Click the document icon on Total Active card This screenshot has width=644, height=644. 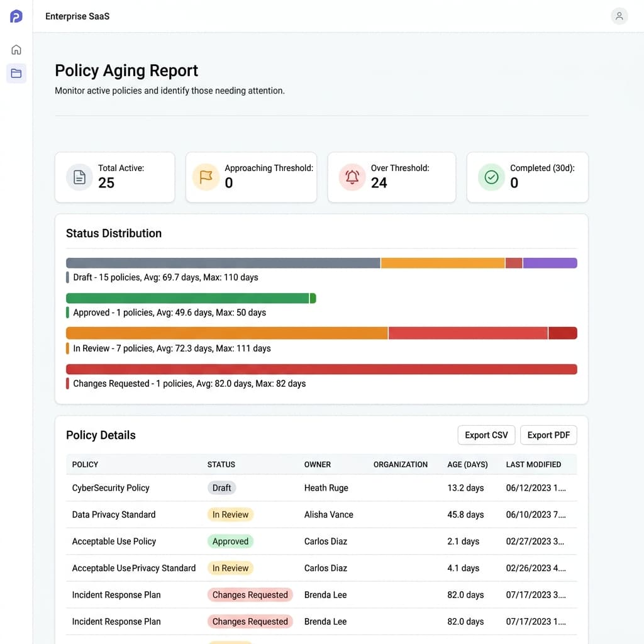79,177
